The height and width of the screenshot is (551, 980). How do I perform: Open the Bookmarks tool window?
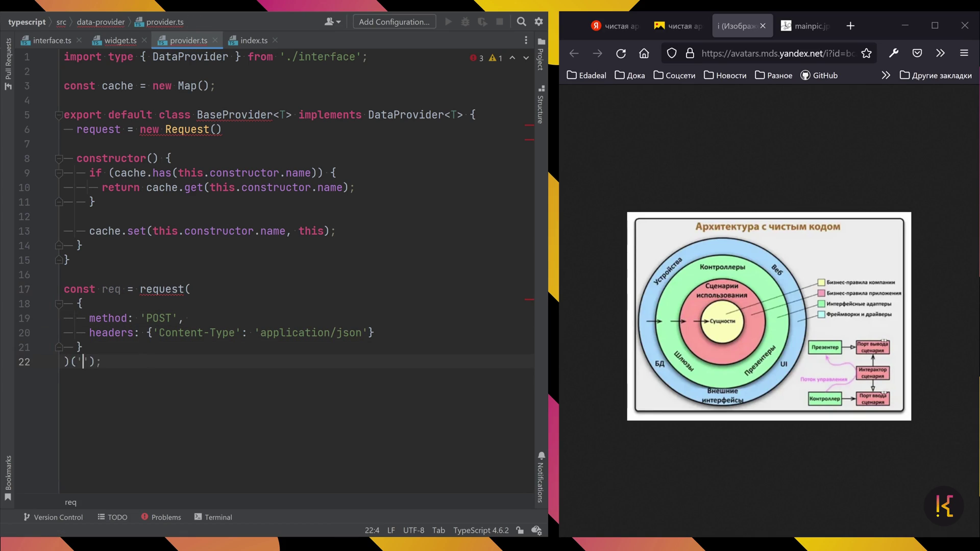point(8,478)
